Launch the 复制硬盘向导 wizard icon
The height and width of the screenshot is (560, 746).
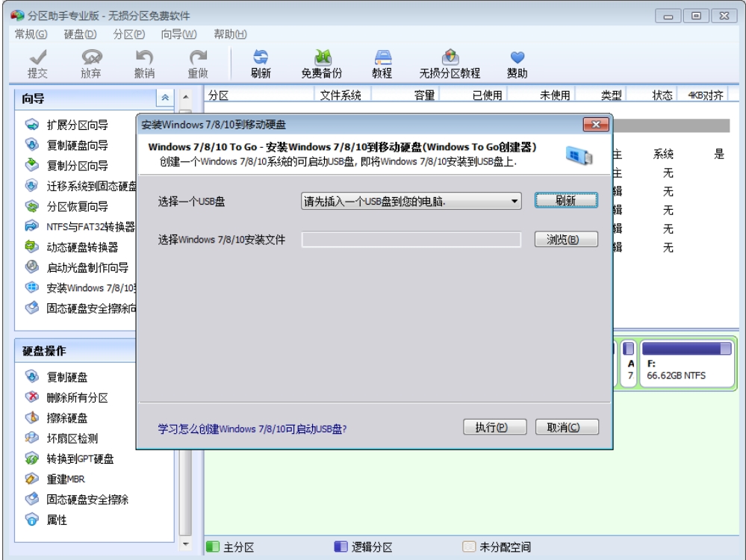pos(32,145)
